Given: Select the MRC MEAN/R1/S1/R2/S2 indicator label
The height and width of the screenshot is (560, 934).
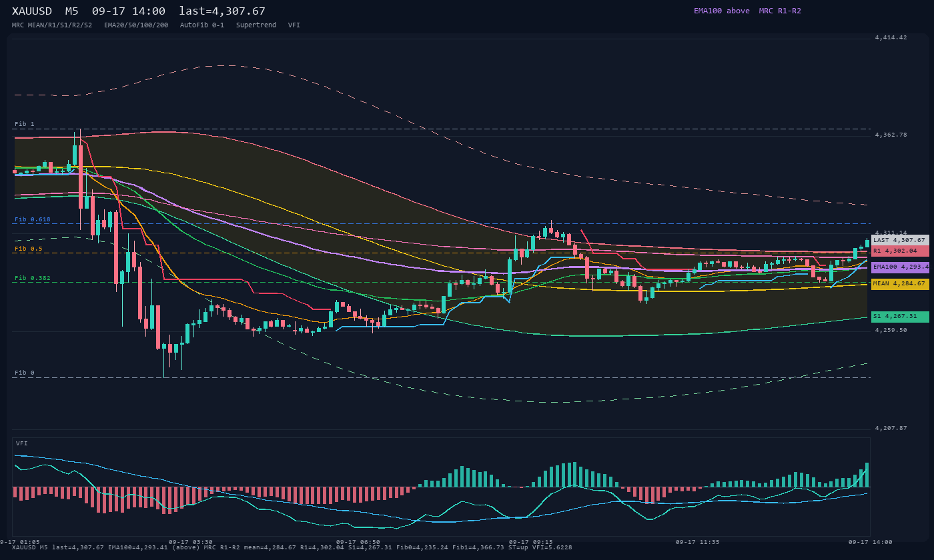Looking at the screenshot, I should click(52, 25).
